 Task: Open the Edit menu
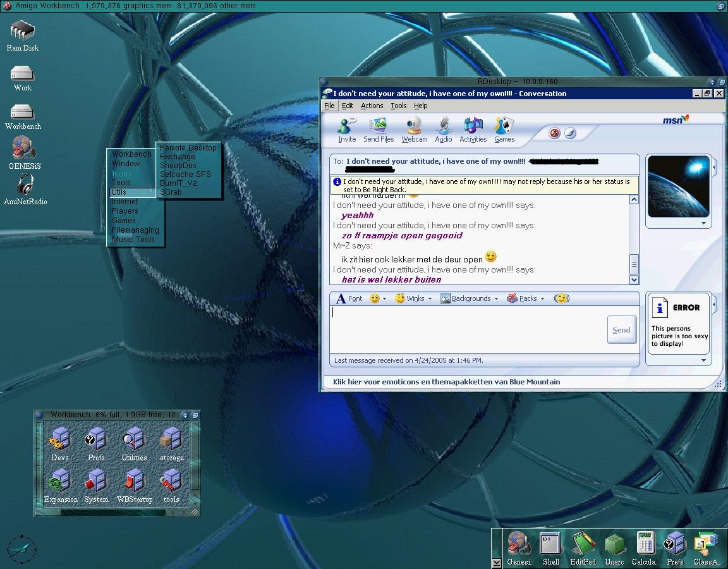click(348, 106)
